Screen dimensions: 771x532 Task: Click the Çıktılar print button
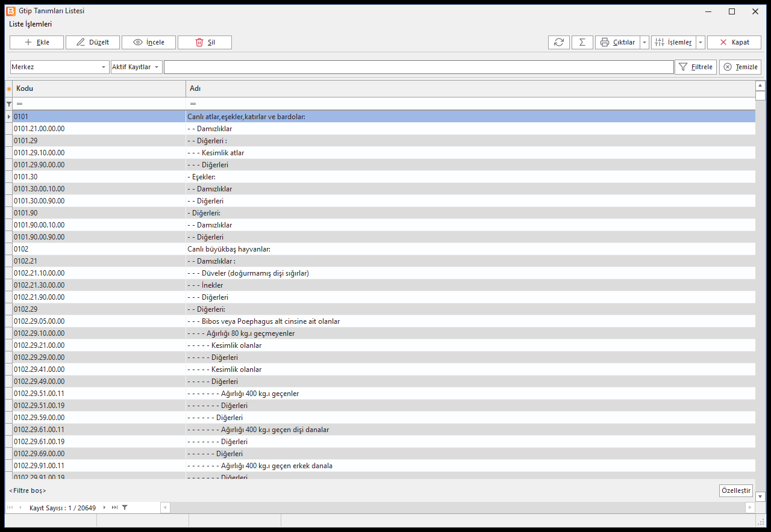[x=617, y=42]
